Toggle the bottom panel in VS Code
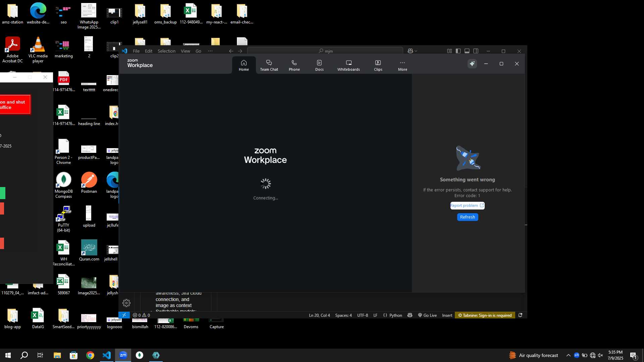The width and height of the screenshot is (644, 362). (x=467, y=51)
